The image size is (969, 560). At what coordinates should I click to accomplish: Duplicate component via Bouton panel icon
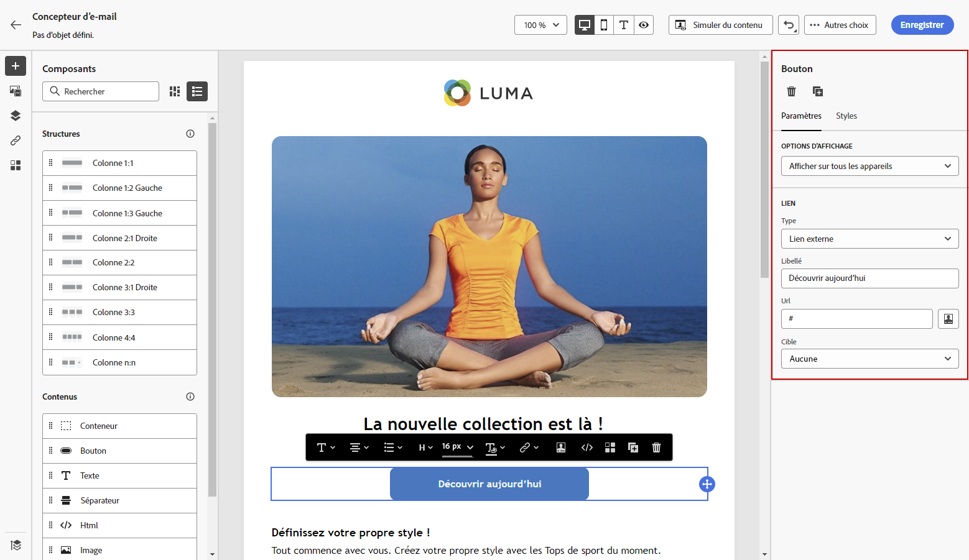point(818,91)
